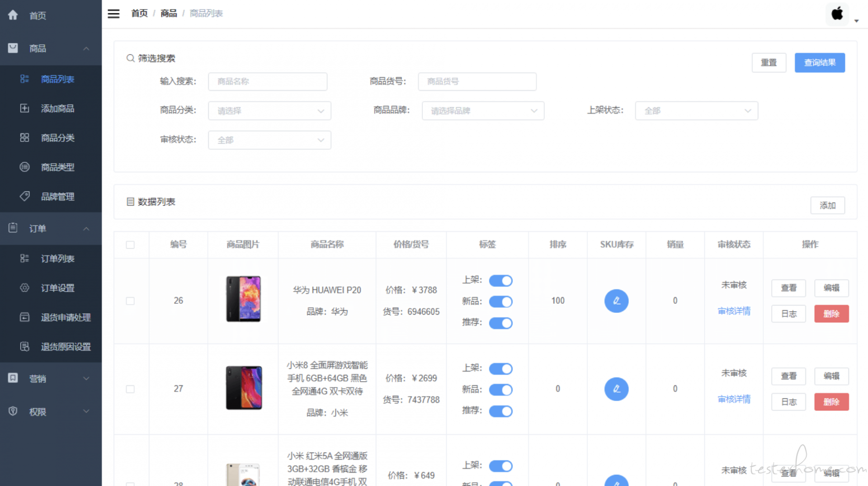Screen dimensions: 868x486
Task: Click 删除 for product 26
Action: pos(831,314)
